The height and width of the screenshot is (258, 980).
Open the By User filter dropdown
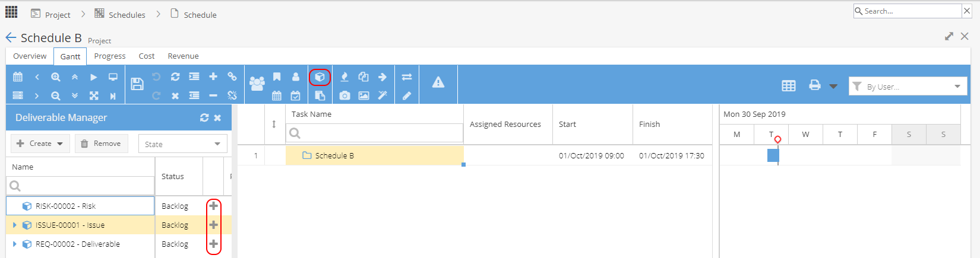pyautogui.click(x=908, y=86)
